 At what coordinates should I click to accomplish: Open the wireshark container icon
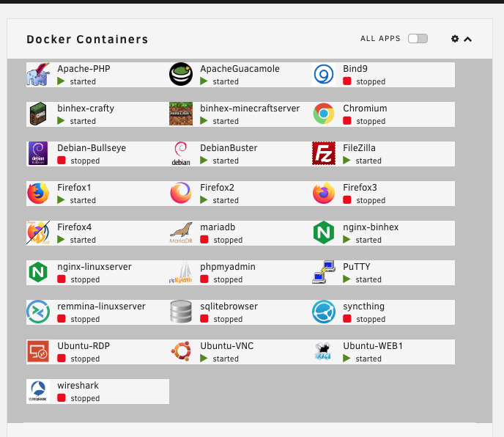coord(38,391)
